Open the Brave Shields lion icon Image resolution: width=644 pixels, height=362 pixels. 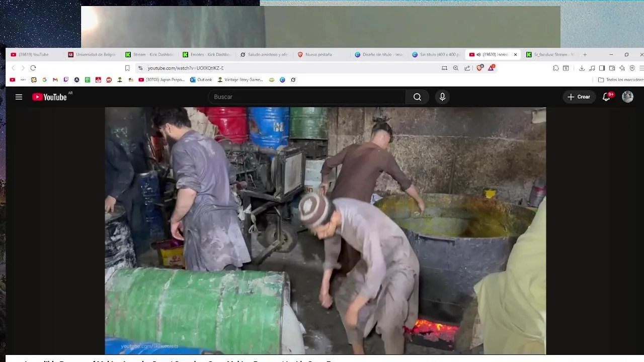pos(479,68)
